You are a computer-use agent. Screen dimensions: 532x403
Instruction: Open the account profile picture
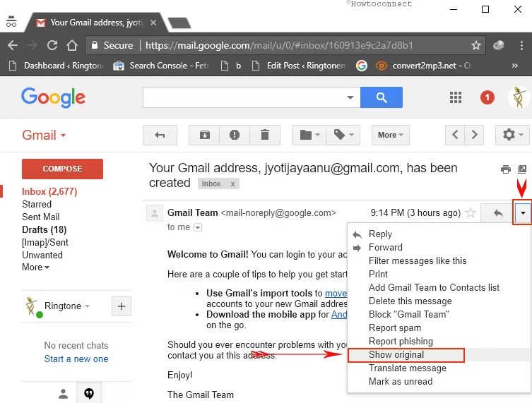pyautogui.click(x=518, y=97)
